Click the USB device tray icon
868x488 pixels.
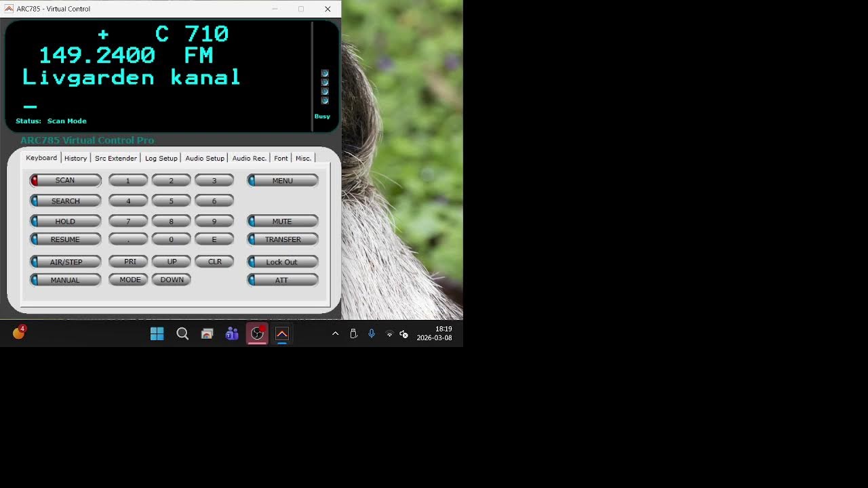353,333
